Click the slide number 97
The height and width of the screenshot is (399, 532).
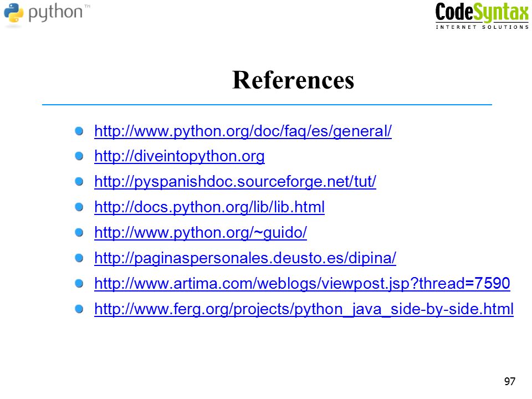pos(510,381)
